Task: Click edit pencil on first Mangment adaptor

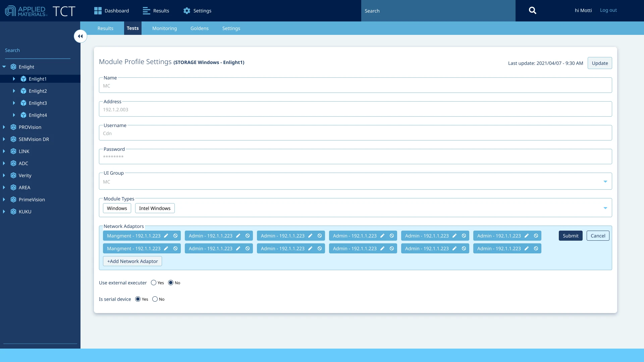Action: coord(166,236)
